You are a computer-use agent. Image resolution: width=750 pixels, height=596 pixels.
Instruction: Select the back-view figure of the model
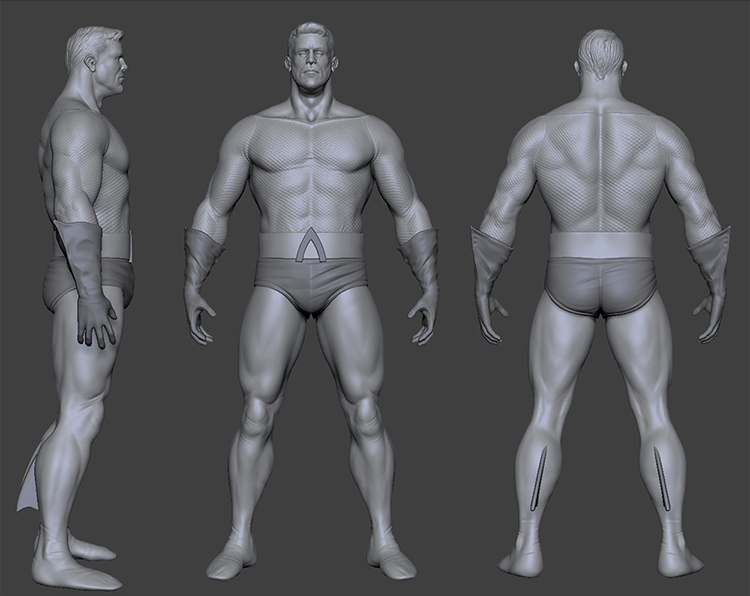coord(600,304)
